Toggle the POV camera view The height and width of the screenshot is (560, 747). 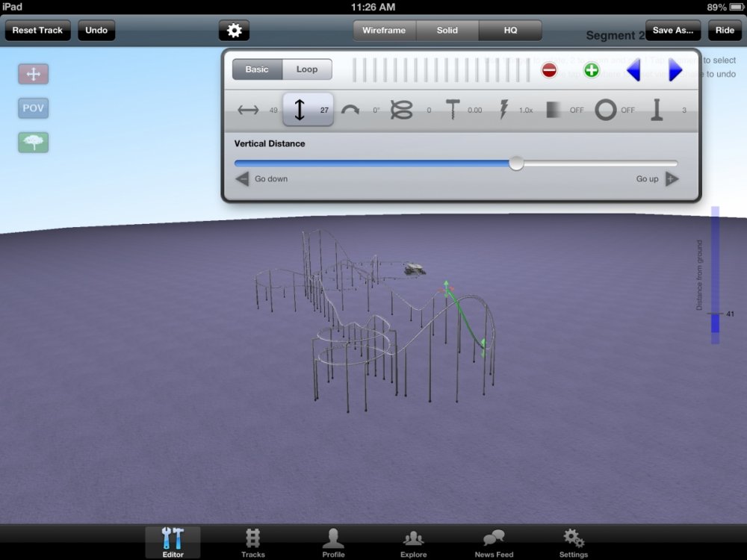34,108
